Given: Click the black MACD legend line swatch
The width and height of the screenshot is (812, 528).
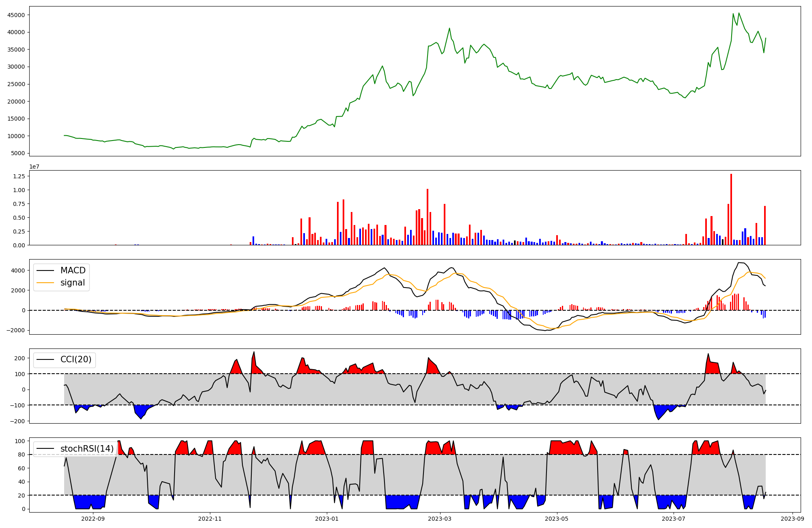Looking at the screenshot, I should coord(45,270).
